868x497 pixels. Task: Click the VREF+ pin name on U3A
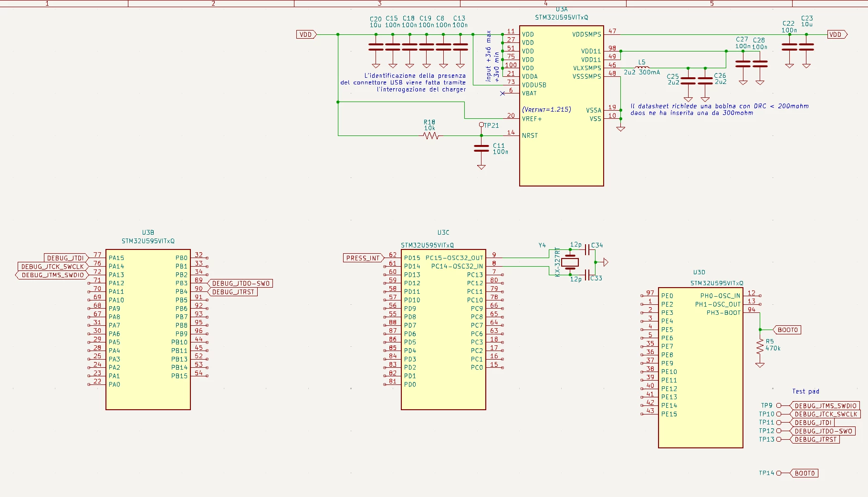point(532,119)
